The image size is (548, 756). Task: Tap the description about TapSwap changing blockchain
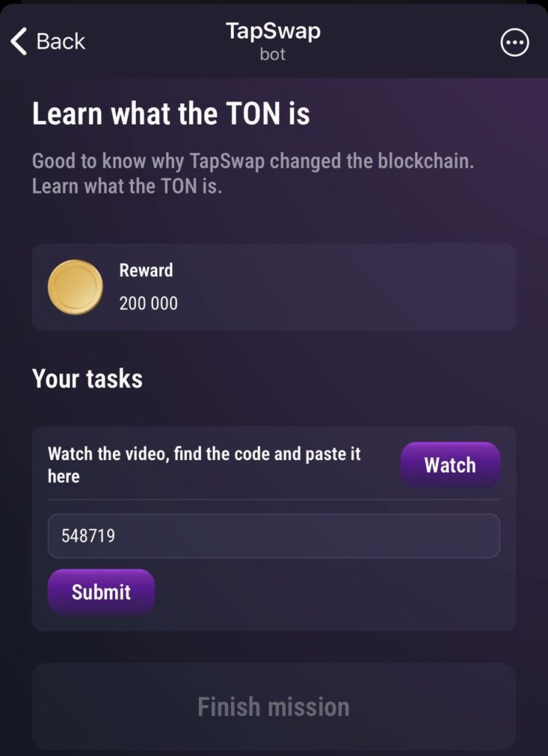(x=253, y=173)
